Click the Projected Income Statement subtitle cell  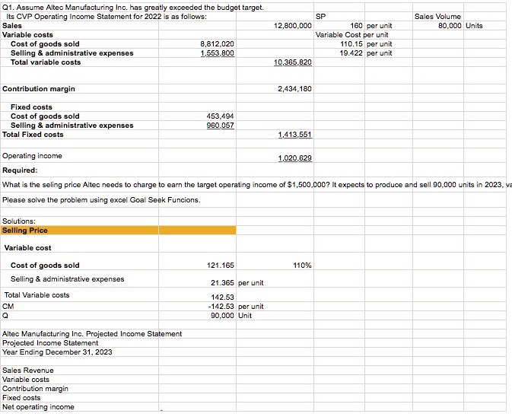(x=80, y=343)
